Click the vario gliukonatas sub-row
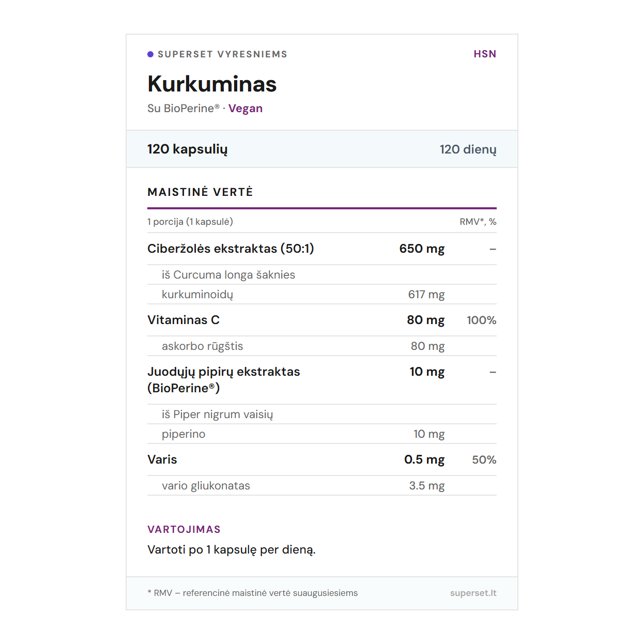The height and width of the screenshot is (644, 644). tap(206, 486)
